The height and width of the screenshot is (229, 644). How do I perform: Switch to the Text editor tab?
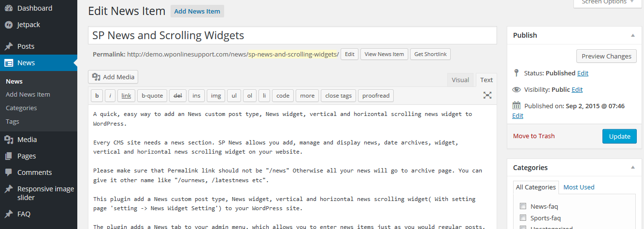(487, 80)
